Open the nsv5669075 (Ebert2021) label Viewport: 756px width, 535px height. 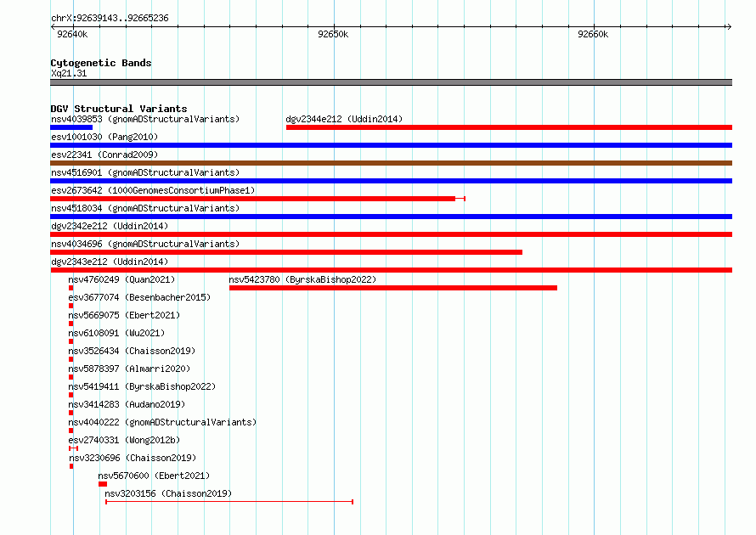[124, 315]
